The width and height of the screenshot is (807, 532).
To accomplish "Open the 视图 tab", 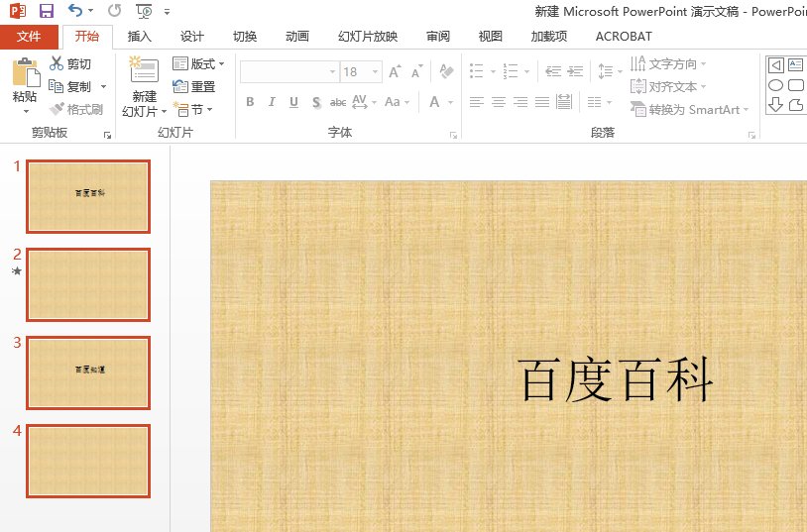I will (x=491, y=37).
